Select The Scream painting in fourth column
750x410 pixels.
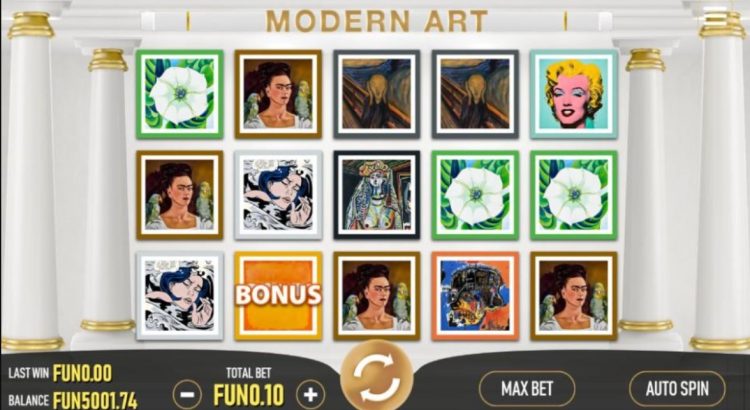pyautogui.click(x=475, y=94)
